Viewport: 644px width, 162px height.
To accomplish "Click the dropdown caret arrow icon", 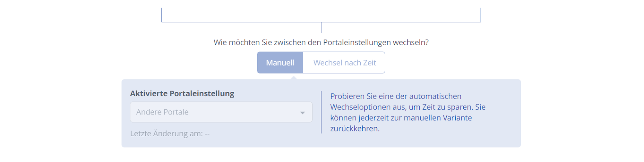I will tap(302, 113).
